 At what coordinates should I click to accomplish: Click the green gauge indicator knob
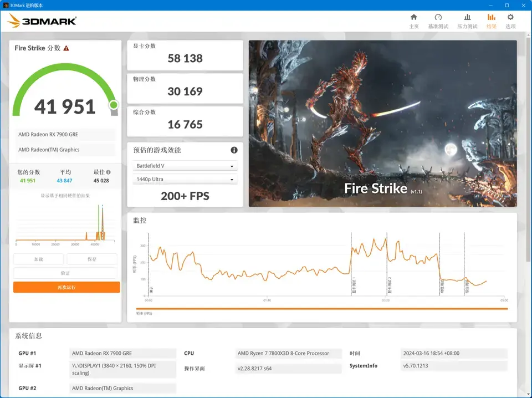114,105
